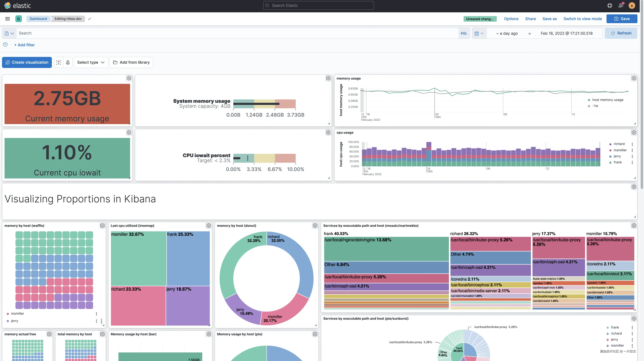Go to the Dashboard breadcrumb
Image resolution: width=644 pixels, height=361 pixels.
[38, 19]
